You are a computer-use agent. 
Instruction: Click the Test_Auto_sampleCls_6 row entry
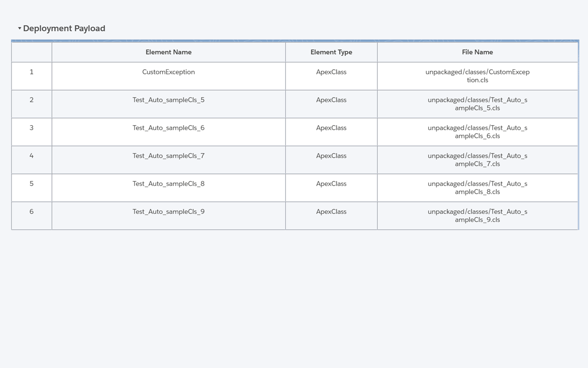tap(168, 128)
